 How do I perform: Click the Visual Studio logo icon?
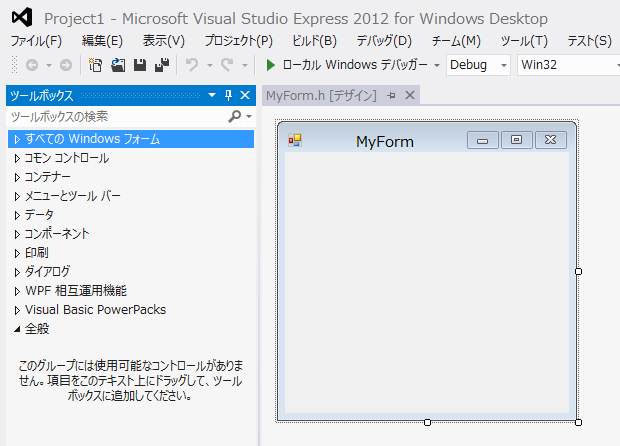coord(22,18)
